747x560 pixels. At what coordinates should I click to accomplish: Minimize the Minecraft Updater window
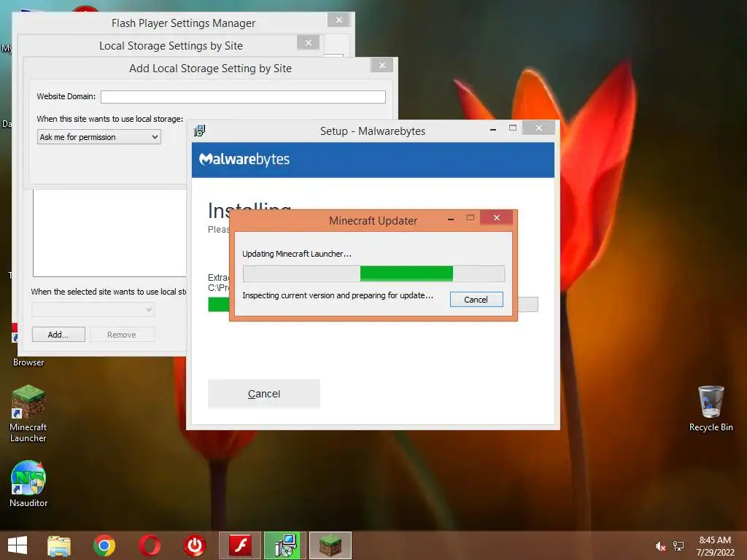click(x=451, y=219)
